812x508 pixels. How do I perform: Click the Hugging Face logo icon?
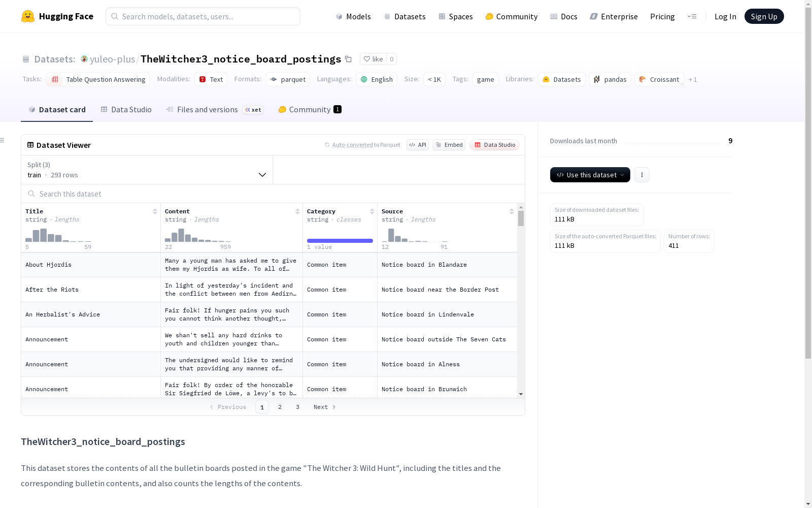tap(28, 16)
